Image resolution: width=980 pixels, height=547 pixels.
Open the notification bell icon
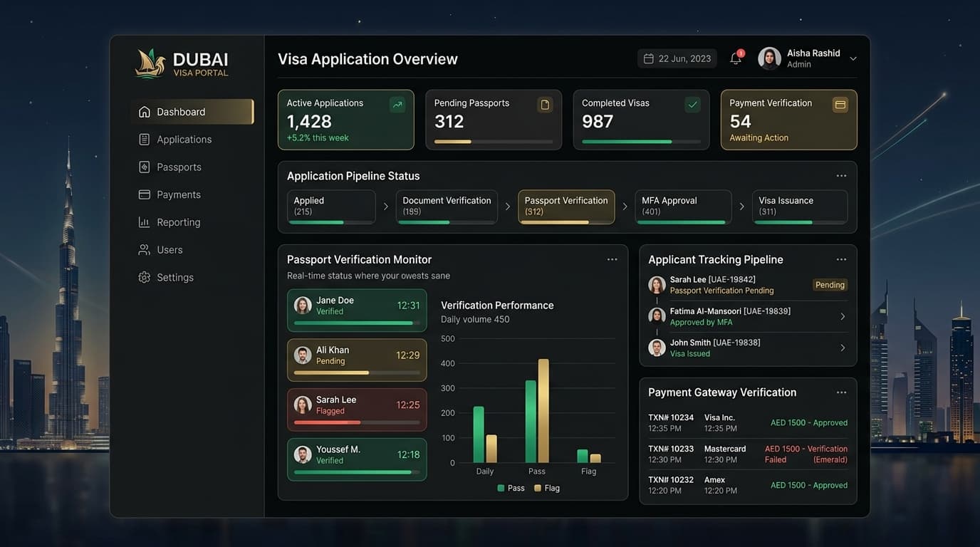tap(736, 58)
